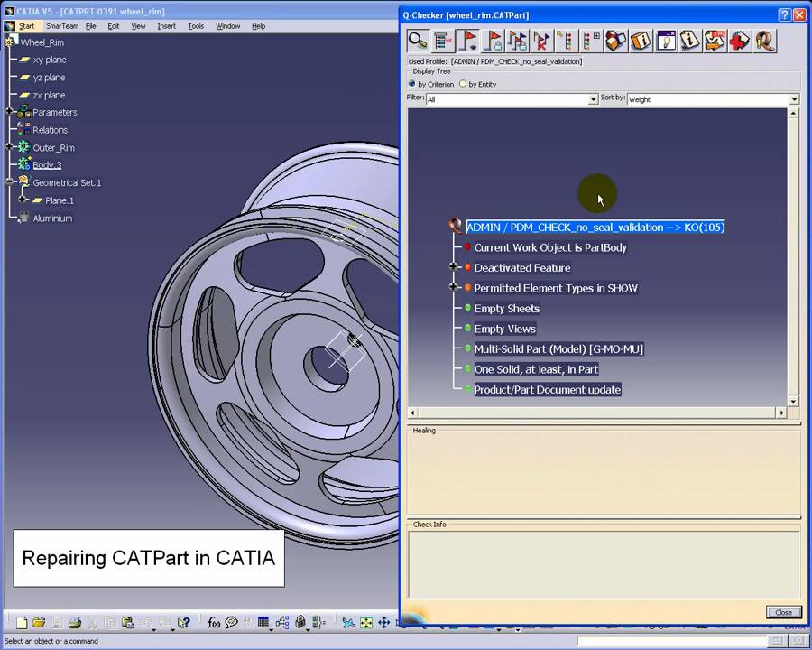Click the result tree vertical scroll down arrow
The width and height of the screenshot is (812, 650).
(x=793, y=401)
